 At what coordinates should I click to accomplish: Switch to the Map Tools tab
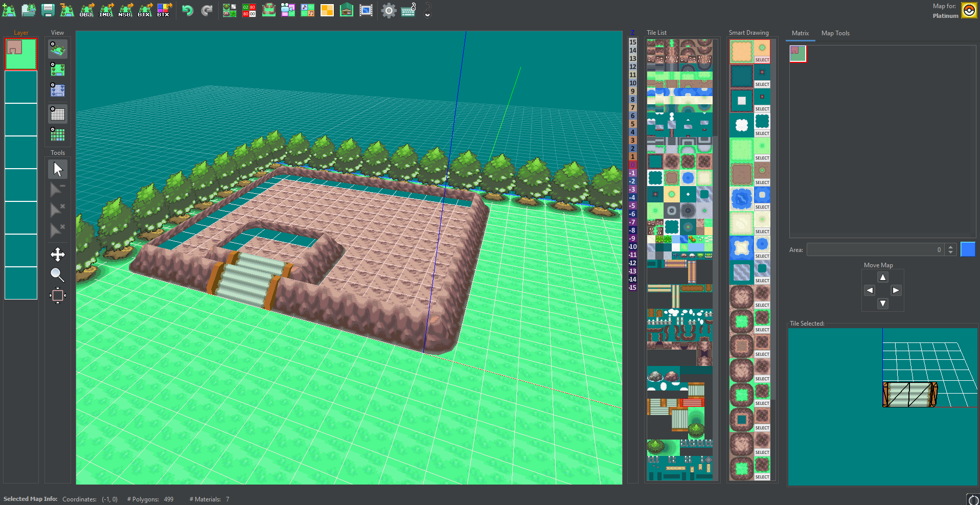pos(835,33)
